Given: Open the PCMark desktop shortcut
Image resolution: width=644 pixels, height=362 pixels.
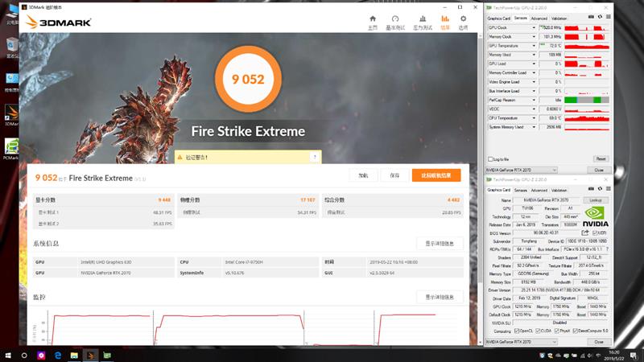Looking at the screenshot, I should [x=11, y=149].
